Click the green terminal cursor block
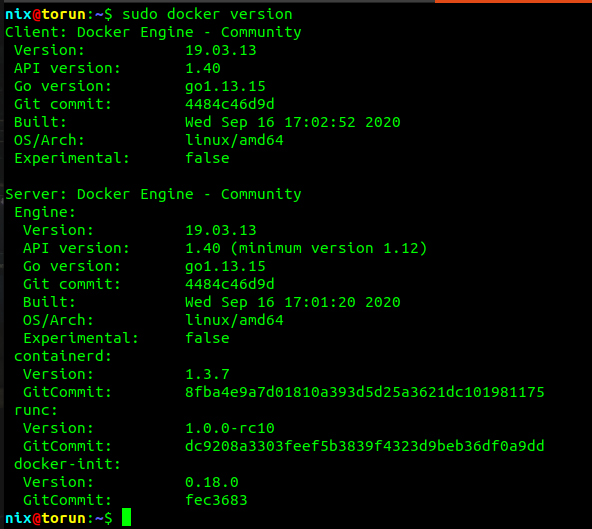Viewport: 592px width, 529px height. [126, 517]
